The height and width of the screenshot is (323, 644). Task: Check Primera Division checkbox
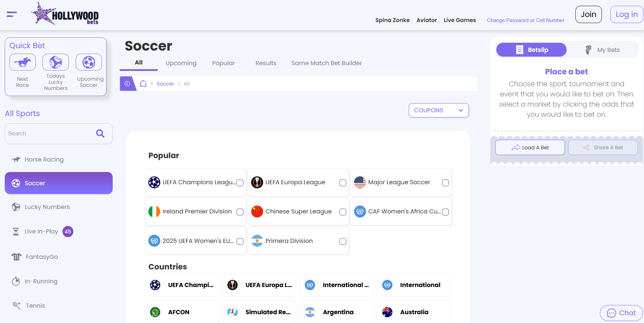[343, 242]
